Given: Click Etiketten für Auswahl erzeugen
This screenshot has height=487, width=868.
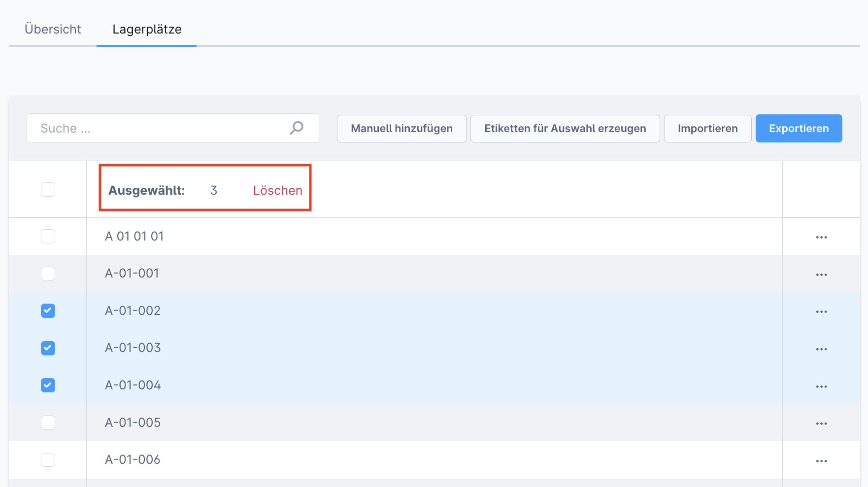Looking at the screenshot, I should pyautogui.click(x=565, y=129).
